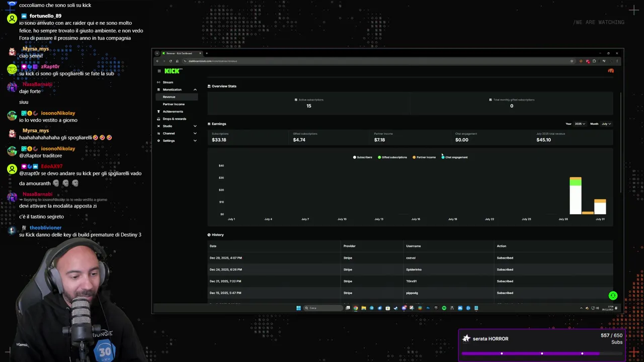Select the Revenue - Kick Dashboard browser tab
This screenshot has width=644, height=362.
click(182, 53)
